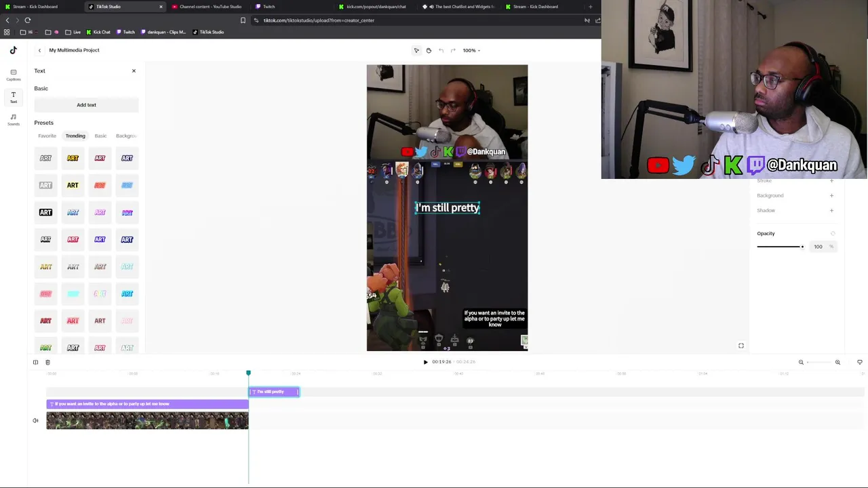Screen dimensions: 868x488
Task: Apply the solid cyan ART preset
Action: [x=73, y=293]
